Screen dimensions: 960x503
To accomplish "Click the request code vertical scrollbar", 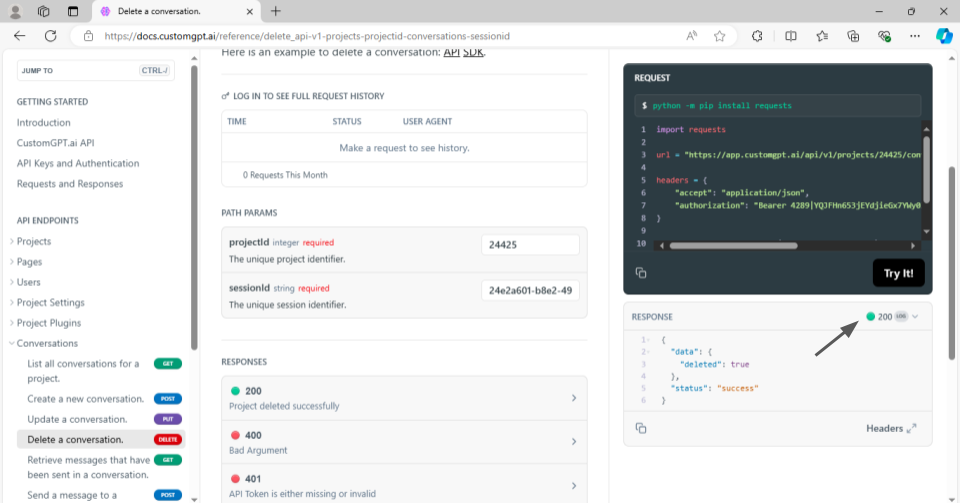I will coord(926,170).
